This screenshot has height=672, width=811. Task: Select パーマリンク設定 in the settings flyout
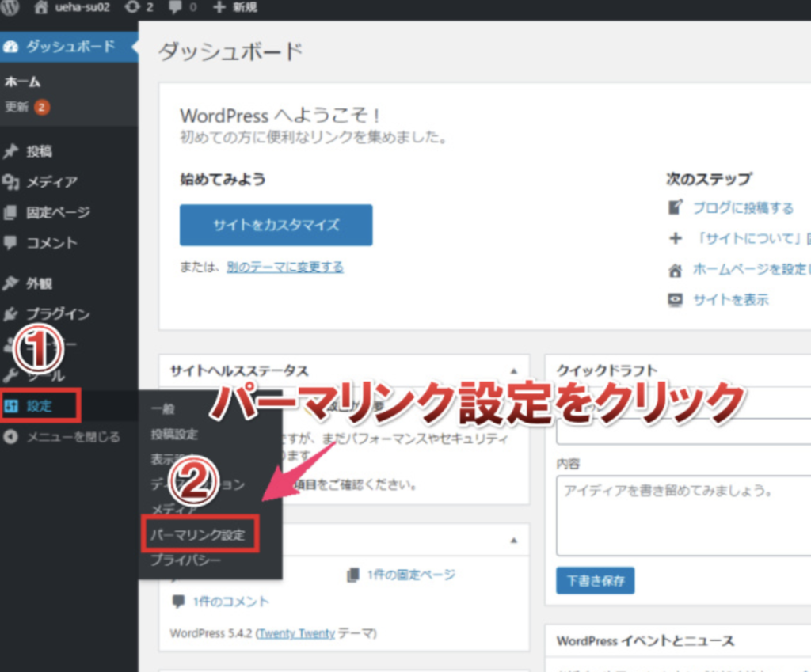(x=198, y=534)
